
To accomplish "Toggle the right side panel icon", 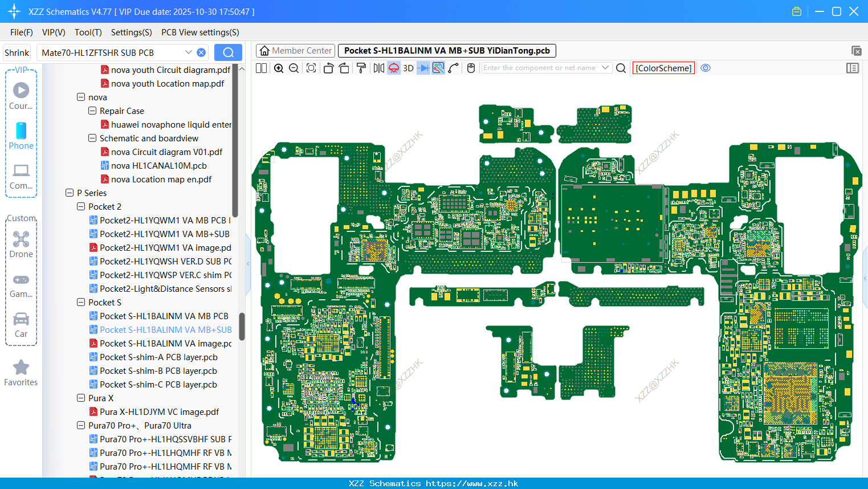I will coord(853,68).
